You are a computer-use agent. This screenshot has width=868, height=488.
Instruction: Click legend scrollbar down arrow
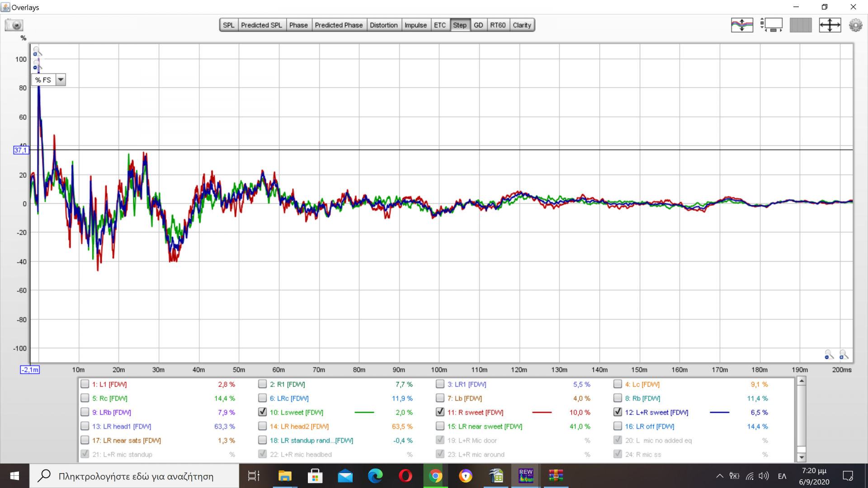tap(801, 457)
